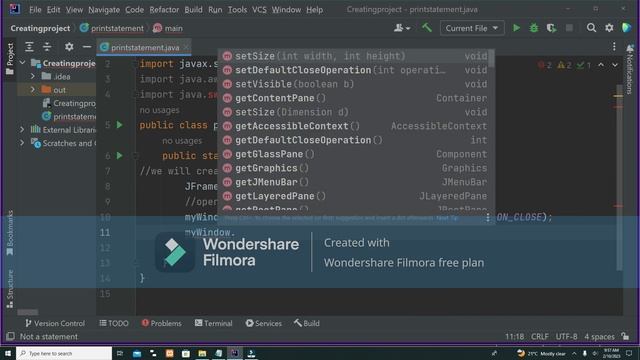Jump to previous highlighted error arrow
Screen dimensions: 640x360
(x=601, y=65)
